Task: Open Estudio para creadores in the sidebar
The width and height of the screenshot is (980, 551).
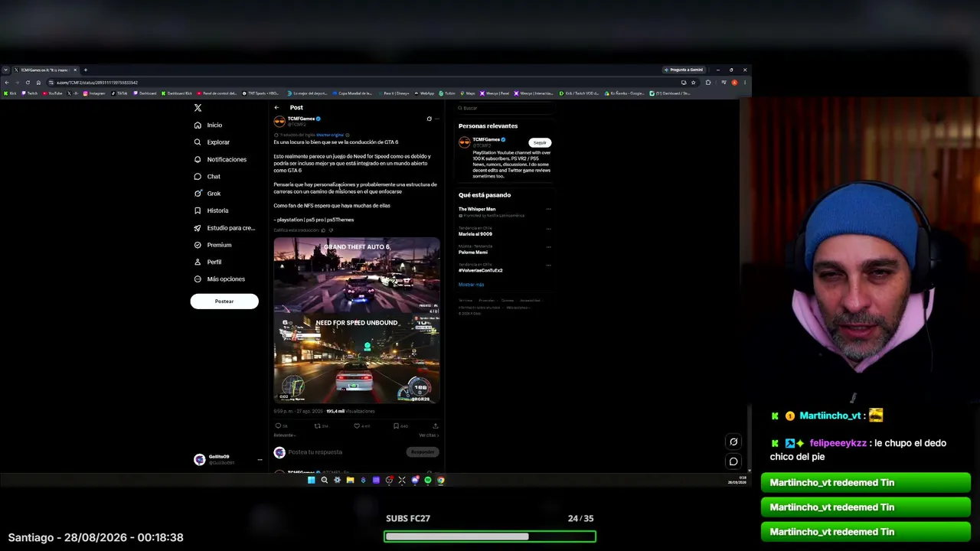Action: (x=224, y=228)
